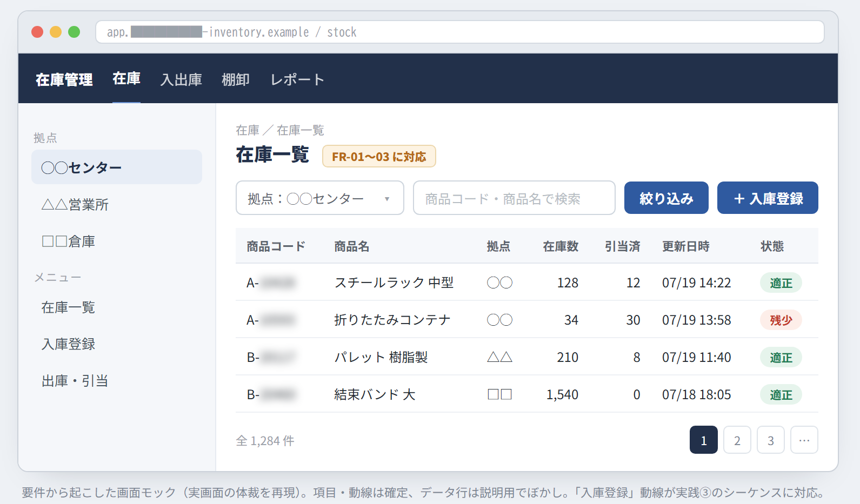Select ○○センター in the sidebar
The width and height of the screenshot is (860, 504).
coord(117,167)
